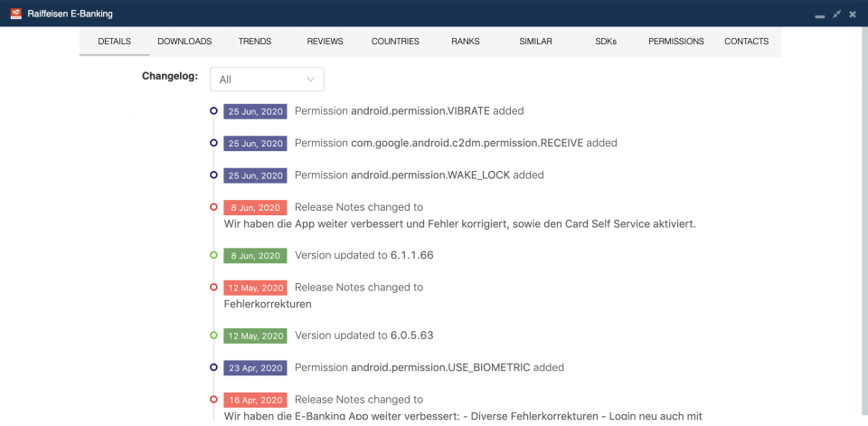The width and height of the screenshot is (868, 426).
Task: Click timeline marker for VIBRATE permission entry
Action: pyautogui.click(x=213, y=110)
